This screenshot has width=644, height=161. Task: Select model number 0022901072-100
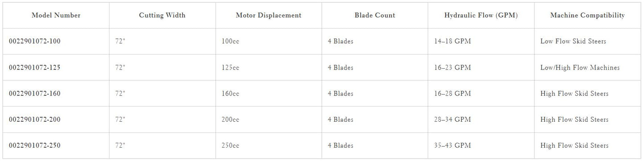point(35,41)
